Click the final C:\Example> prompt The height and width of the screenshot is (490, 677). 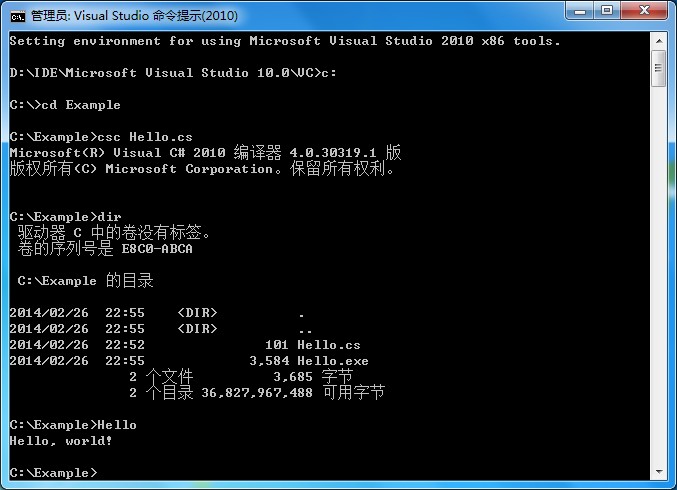coord(54,473)
